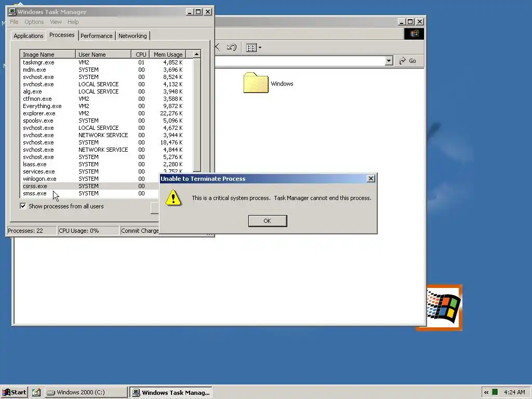Select the spoolsv.exe process row
The image size is (532, 399).
pos(106,121)
